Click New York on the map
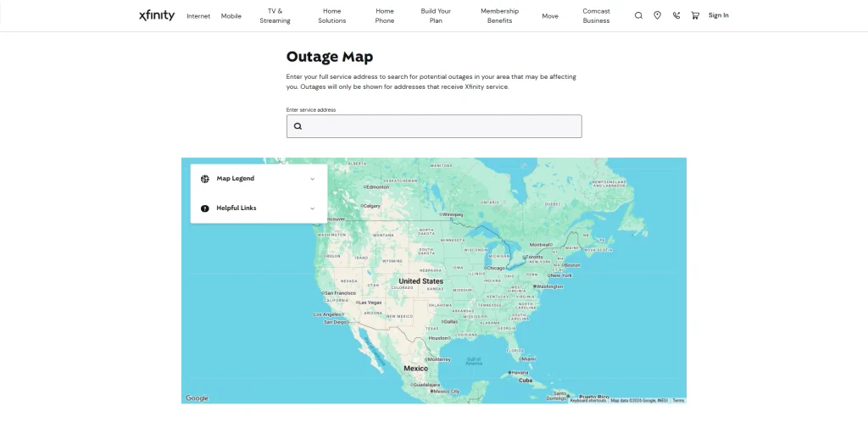The image size is (868, 422). click(x=559, y=275)
